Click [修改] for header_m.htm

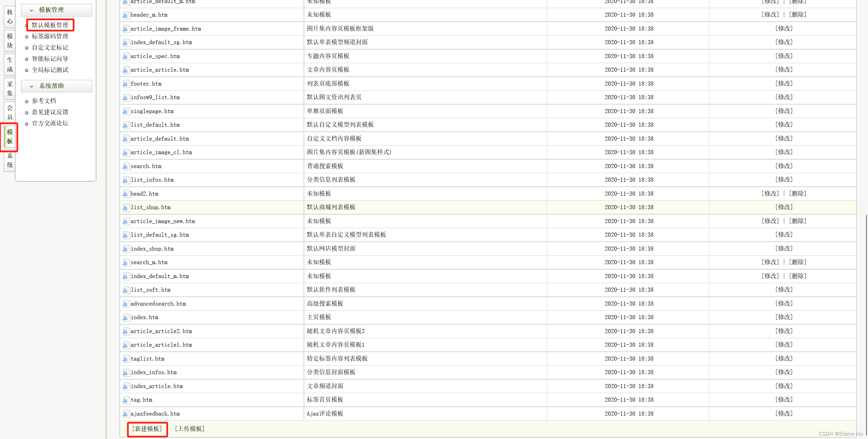(770, 15)
